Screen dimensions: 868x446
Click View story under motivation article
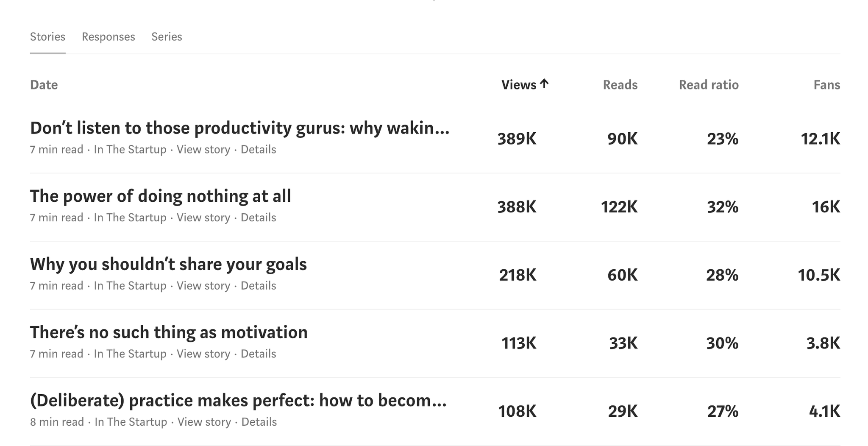(x=203, y=354)
